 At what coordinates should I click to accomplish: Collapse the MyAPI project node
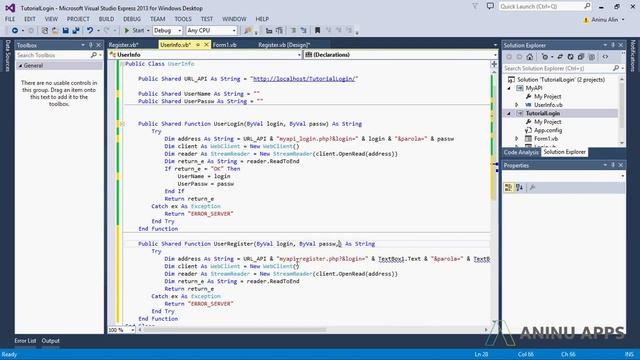click(x=509, y=88)
